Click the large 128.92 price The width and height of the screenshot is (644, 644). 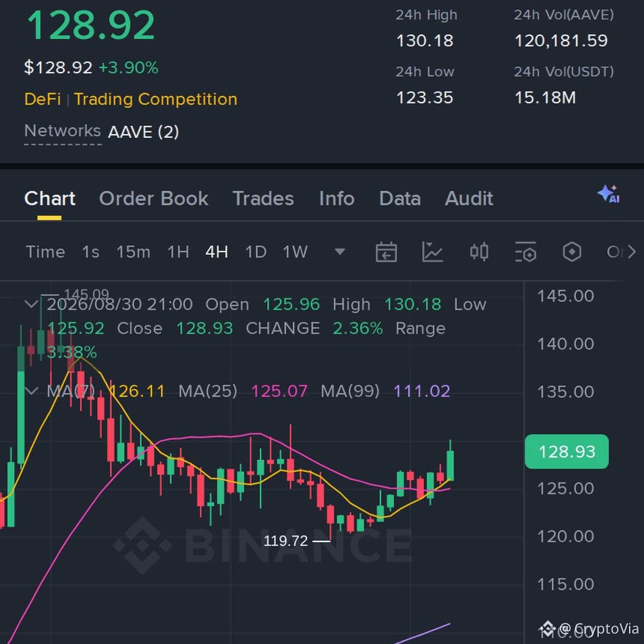(91, 26)
